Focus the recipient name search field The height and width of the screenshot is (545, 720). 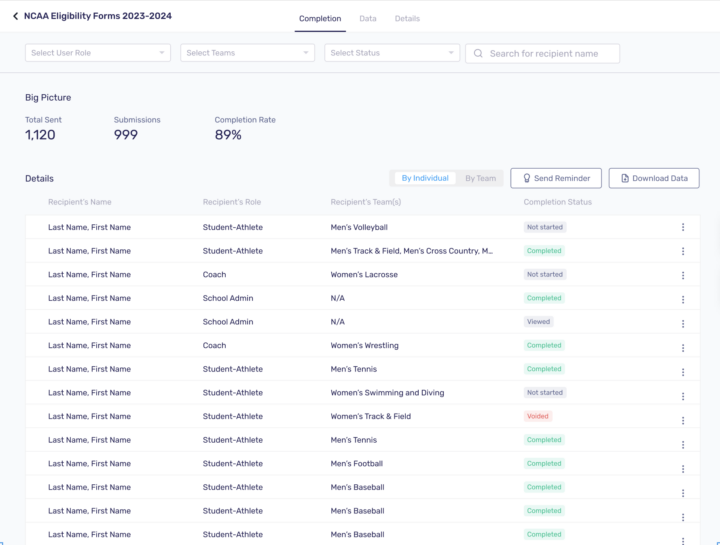(550, 53)
